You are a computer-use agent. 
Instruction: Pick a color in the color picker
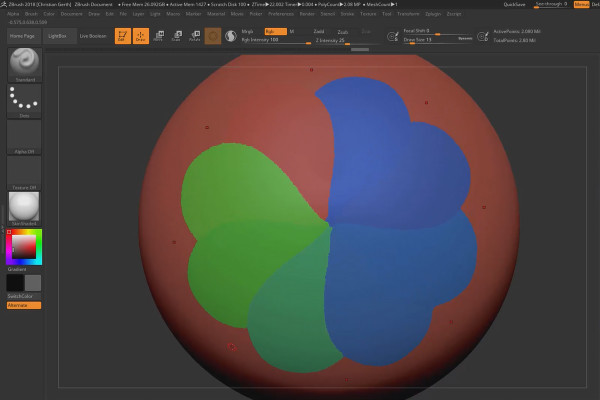24,247
